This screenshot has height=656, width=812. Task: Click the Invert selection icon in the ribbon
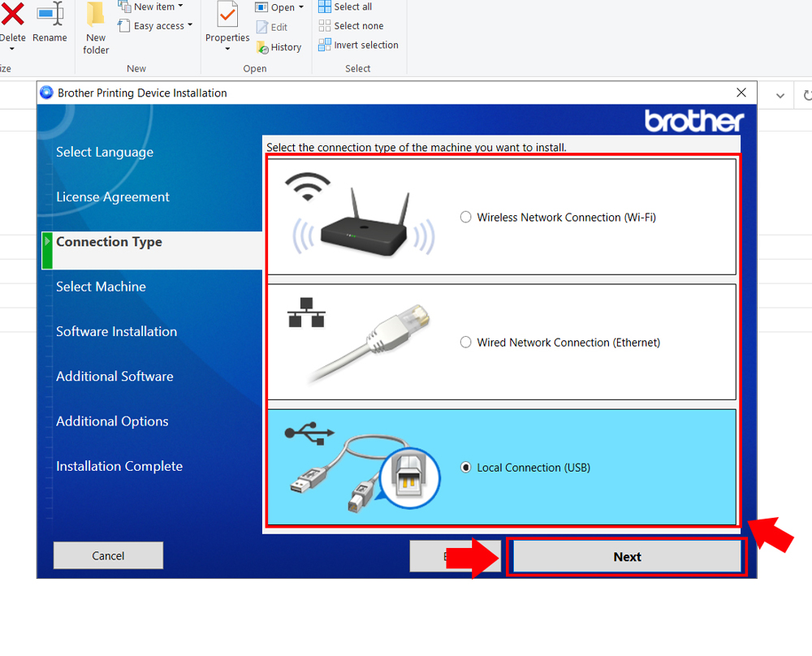coord(324,45)
